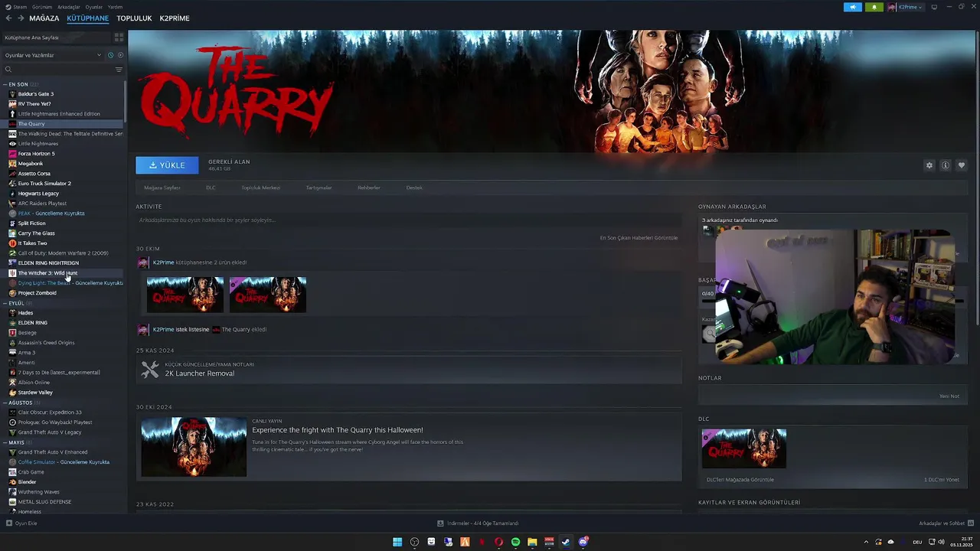Image resolution: width=980 pixels, height=551 pixels.
Task: Open the green notifications bell
Action: [874, 7]
